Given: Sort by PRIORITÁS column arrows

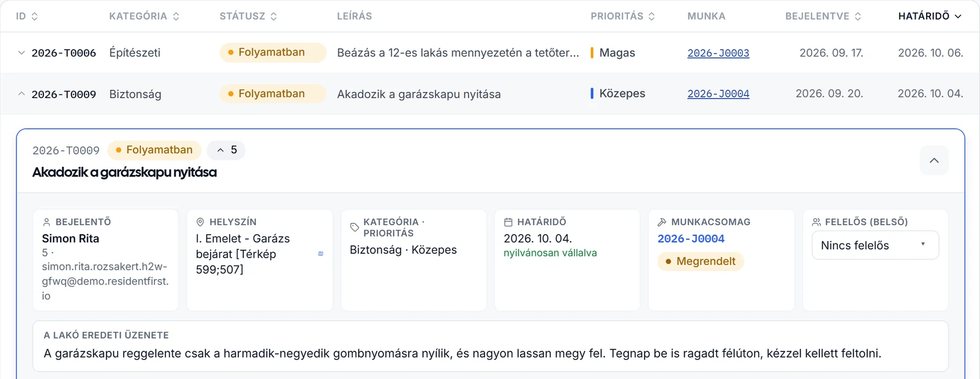Looking at the screenshot, I should [x=652, y=17].
